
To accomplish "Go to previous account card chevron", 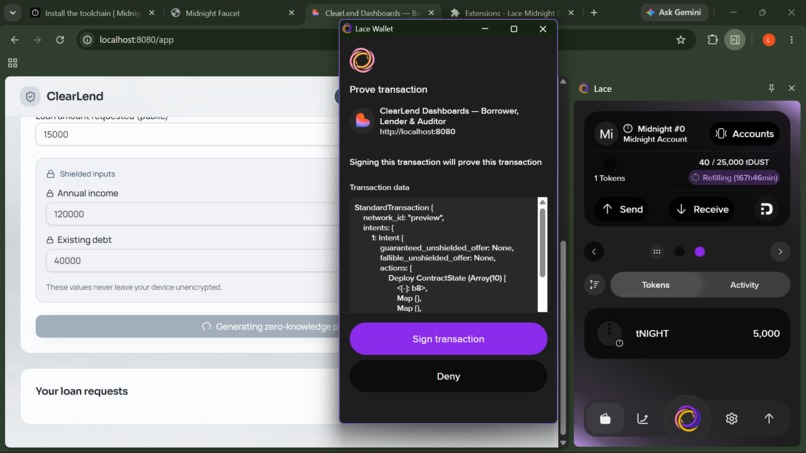I will click(594, 251).
